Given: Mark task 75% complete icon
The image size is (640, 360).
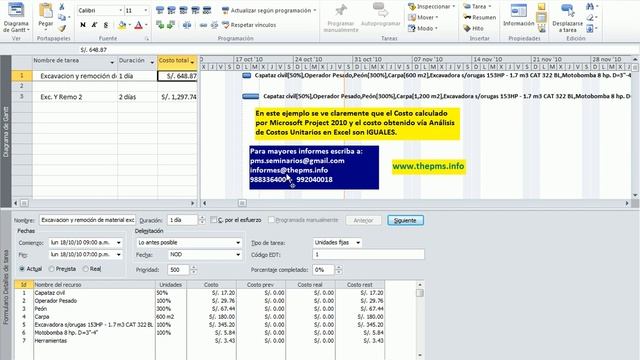Looking at the screenshot, I should click(196, 10).
